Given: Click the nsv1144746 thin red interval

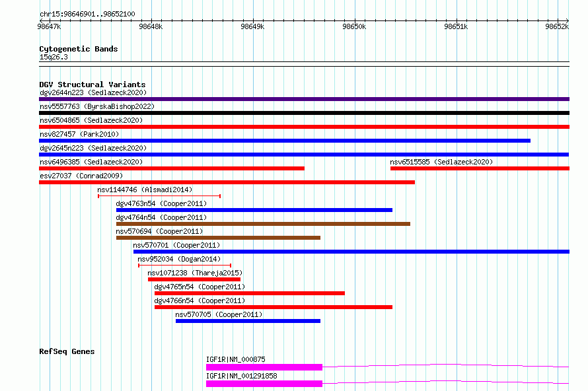Looking at the screenshot, I should coord(159,196).
